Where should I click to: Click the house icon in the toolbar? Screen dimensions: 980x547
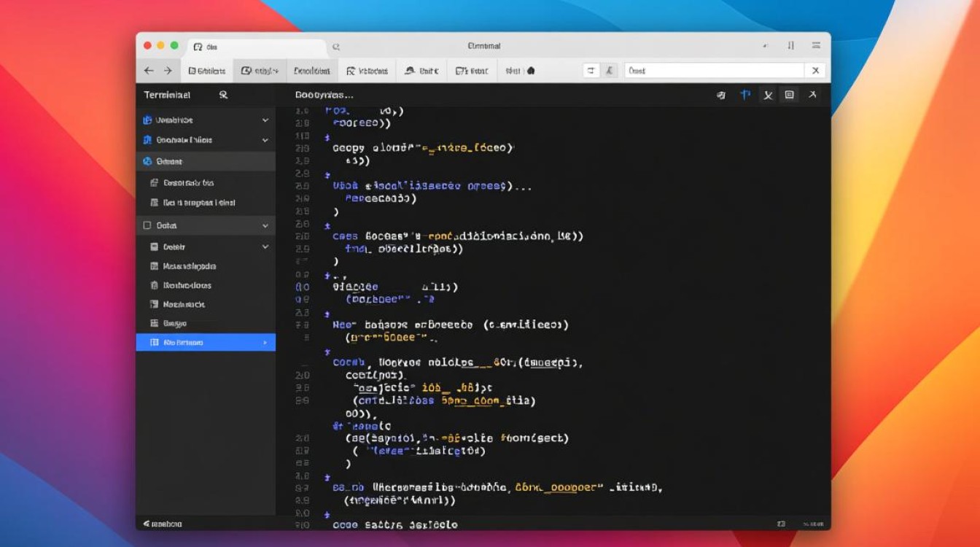click(531, 71)
